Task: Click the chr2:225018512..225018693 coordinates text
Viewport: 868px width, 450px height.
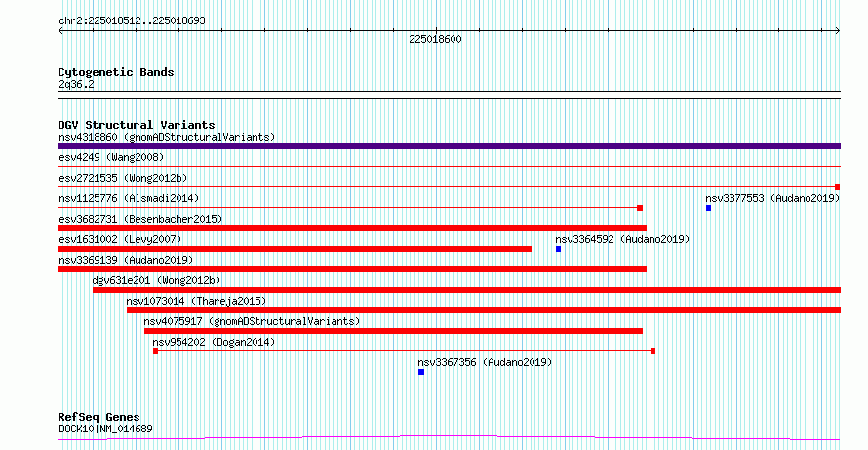Action: click(x=132, y=21)
